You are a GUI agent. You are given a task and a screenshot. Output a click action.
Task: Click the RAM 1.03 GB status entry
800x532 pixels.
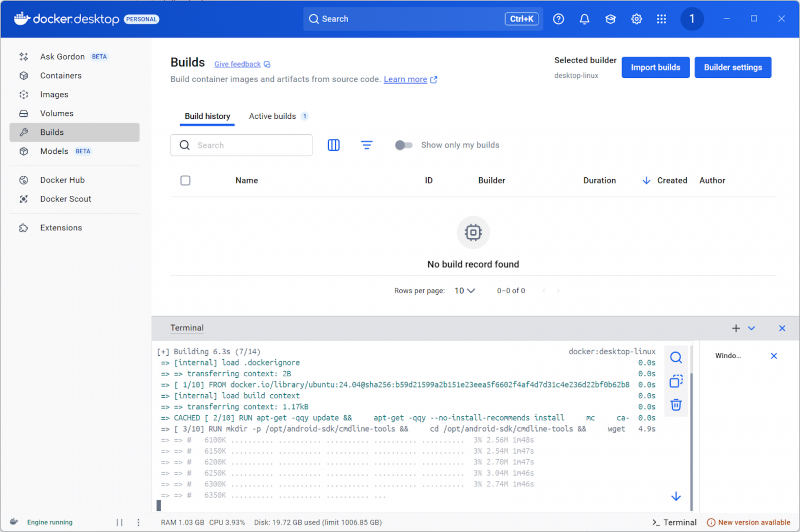183,522
